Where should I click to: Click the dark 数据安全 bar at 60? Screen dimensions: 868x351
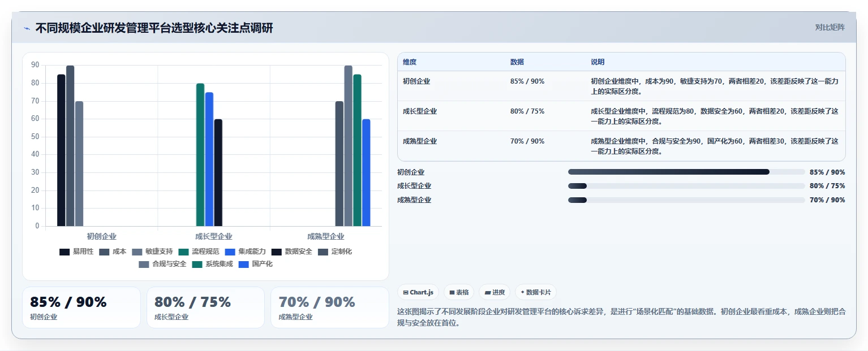point(218,172)
